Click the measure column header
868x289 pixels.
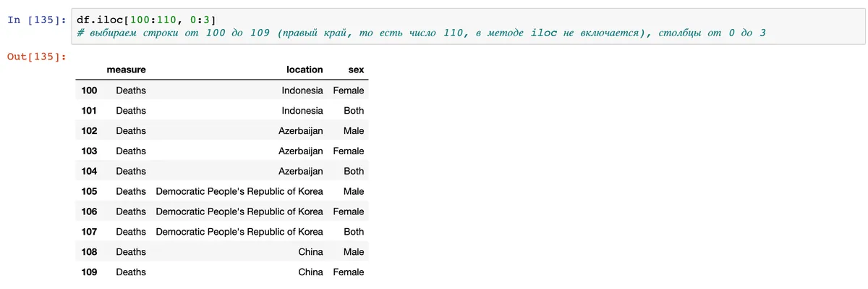(126, 70)
